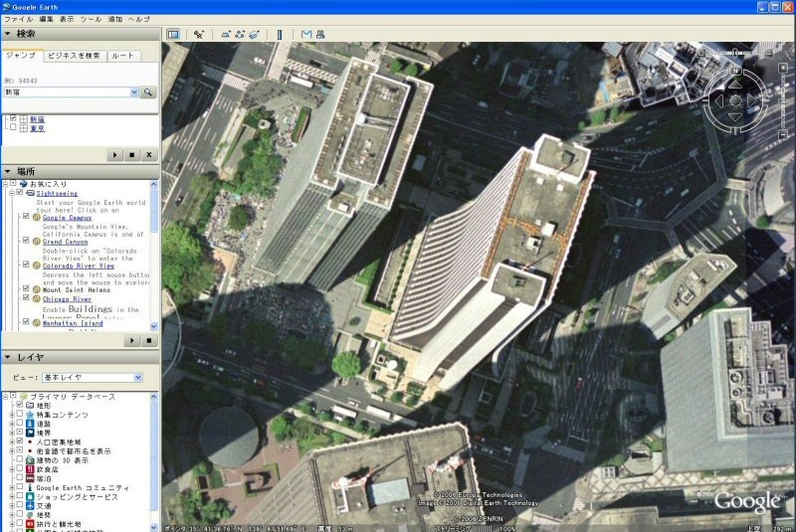
Task: Toggle 人口密集地域 layer checkbox
Action: point(20,442)
